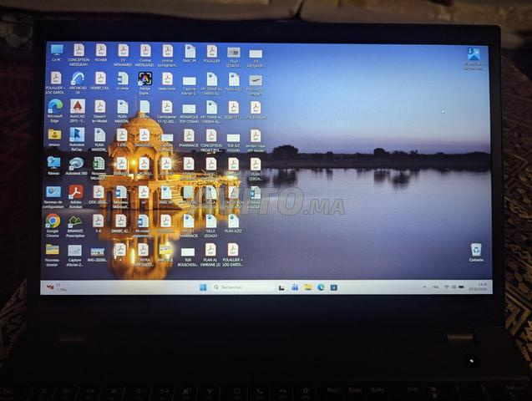Open Panneau de configuration icon
The height and width of the screenshot is (401, 532).
[x=53, y=197]
